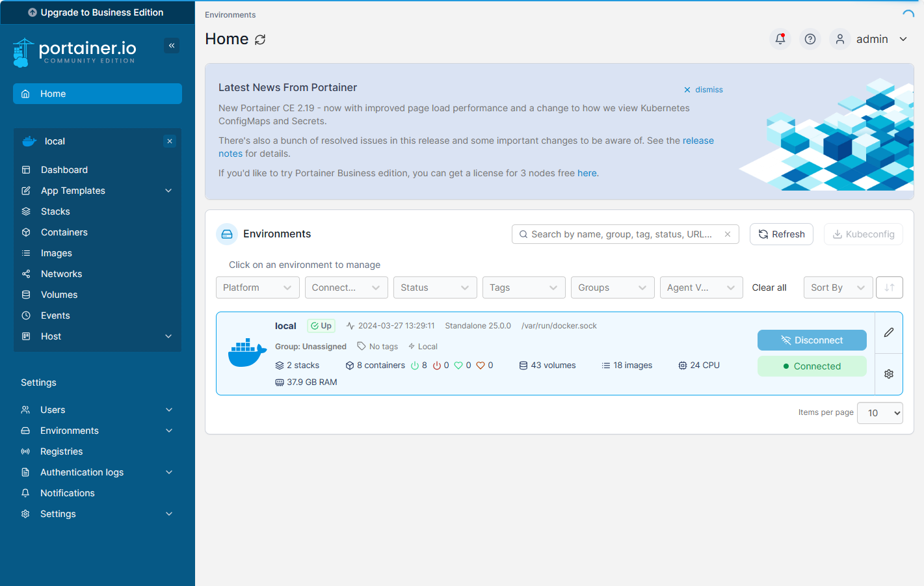Image resolution: width=924 pixels, height=586 pixels.
Task: Click the Dashboard icon in sidebar
Action: click(26, 170)
